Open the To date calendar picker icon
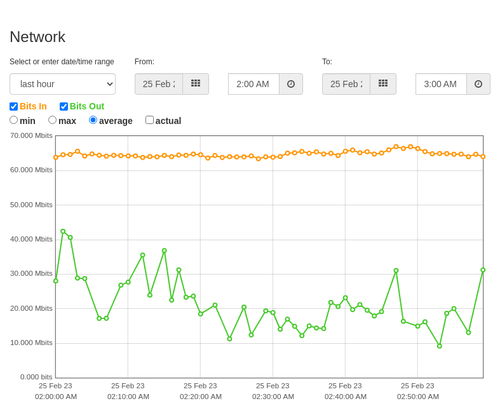Screen dimensions: 500x403 tap(383, 84)
